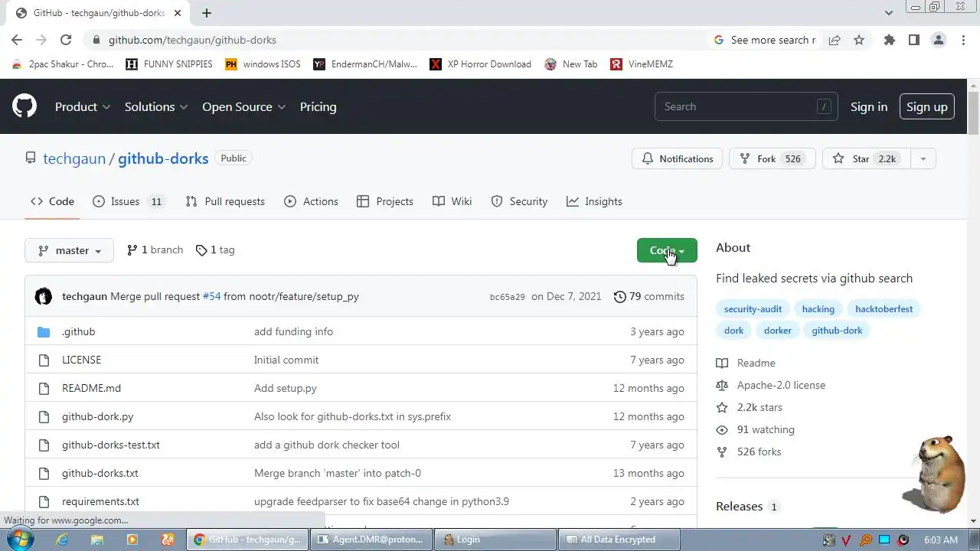The width and height of the screenshot is (980, 551).
Task: Click the 2pac Shakur bookmark
Action: pos(63,64)
